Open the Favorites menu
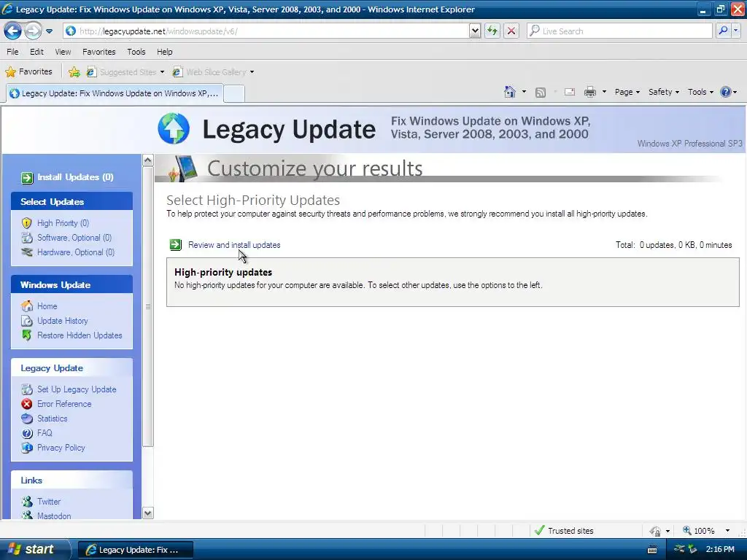 (x=99, y=52)
